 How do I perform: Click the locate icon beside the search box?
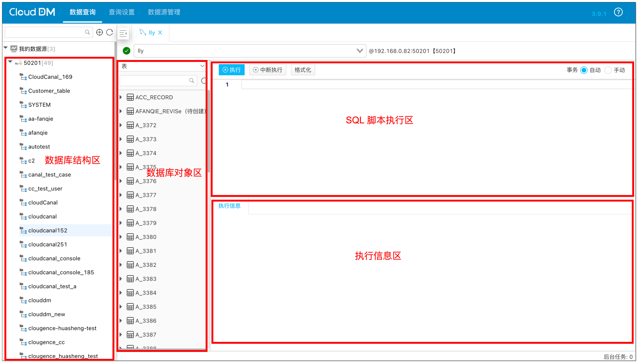tap(100, 32)
